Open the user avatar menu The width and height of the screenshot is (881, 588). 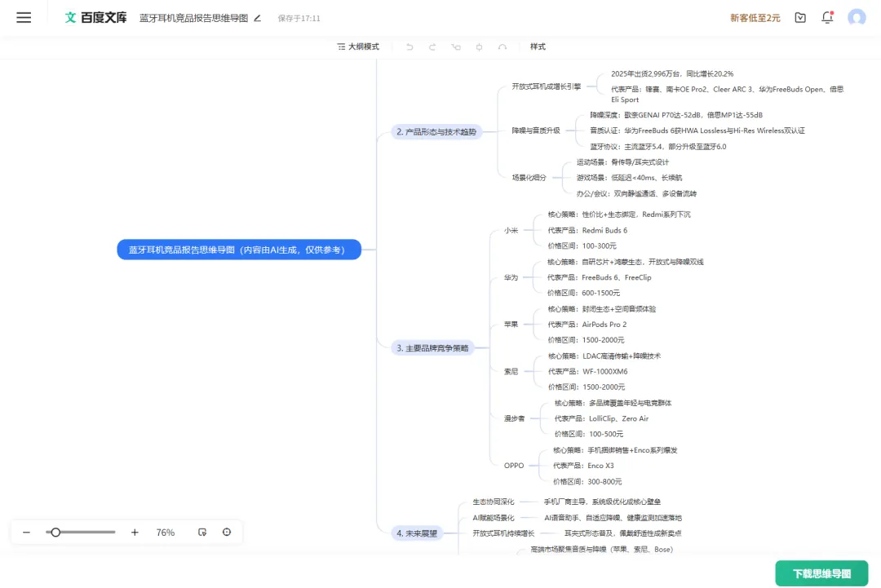(x=857, y=17)
